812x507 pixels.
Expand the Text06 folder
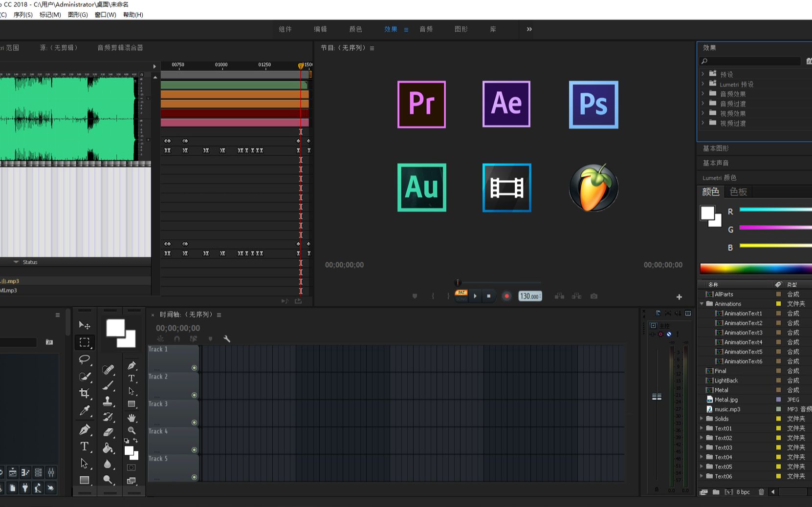702,476
